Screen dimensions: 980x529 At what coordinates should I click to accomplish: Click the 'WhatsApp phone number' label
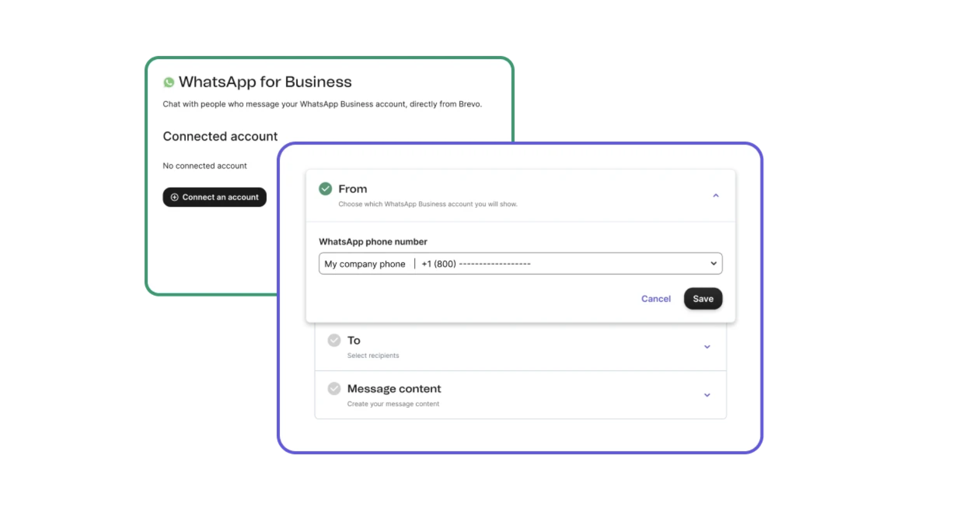tap(373, 241)
